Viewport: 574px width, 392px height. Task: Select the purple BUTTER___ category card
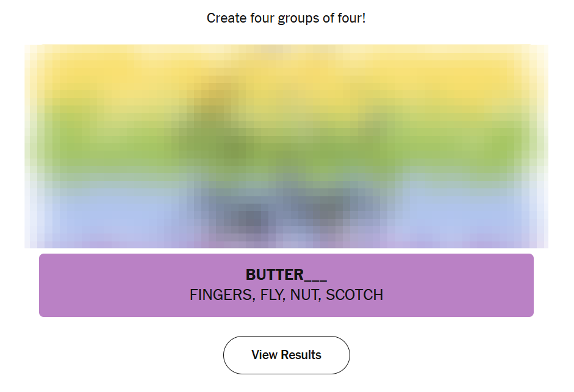tap(286, 285)
